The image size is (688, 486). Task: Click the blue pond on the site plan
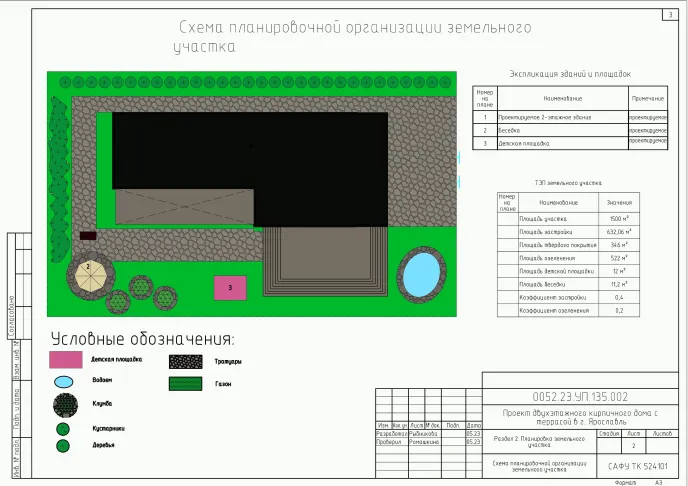tap(421, 274)
